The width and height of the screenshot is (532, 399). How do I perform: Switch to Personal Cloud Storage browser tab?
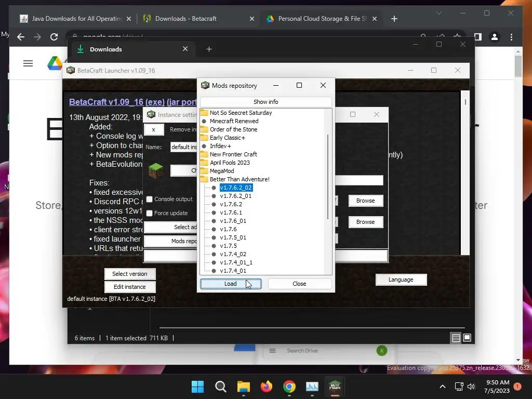pyautogui.click(x=322, y=19)
